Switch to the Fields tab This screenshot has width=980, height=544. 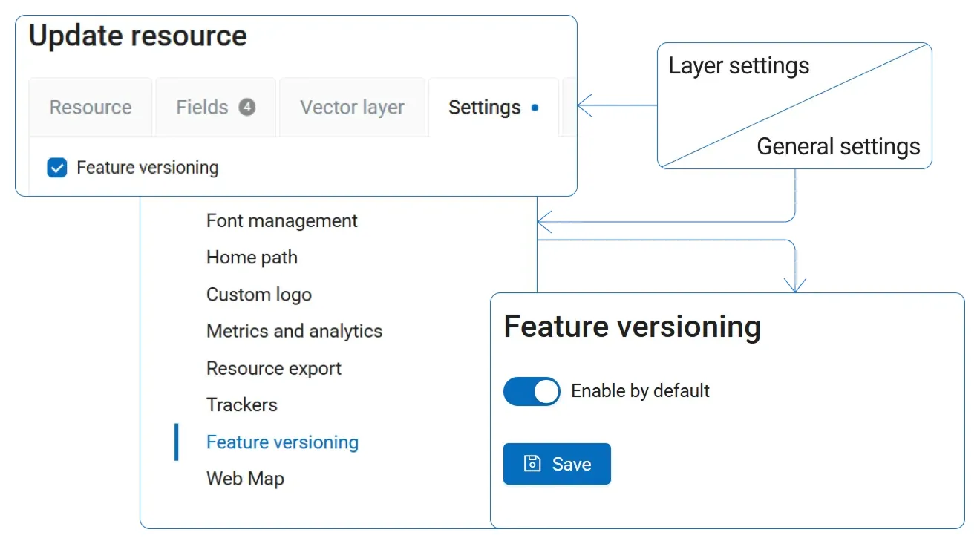pos(215,108)
